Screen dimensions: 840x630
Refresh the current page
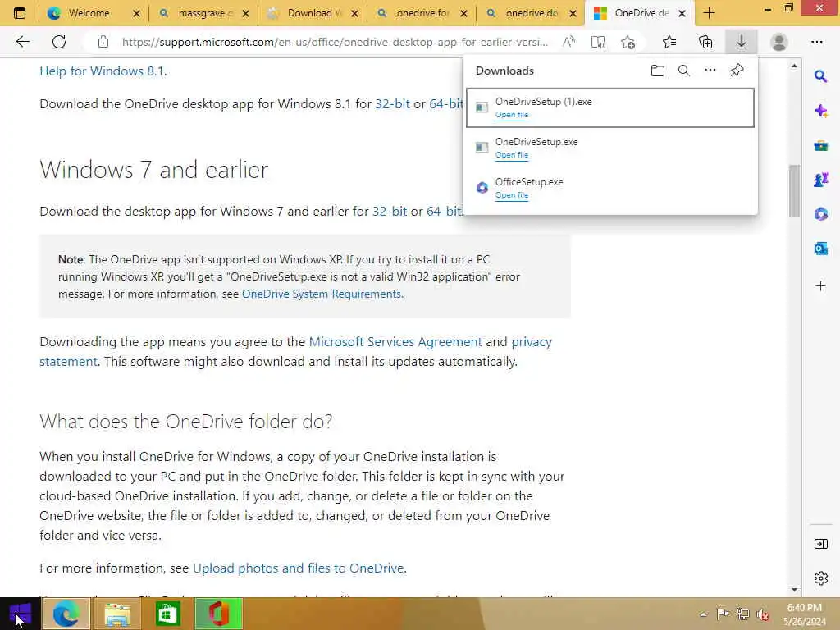click(59, 42)
